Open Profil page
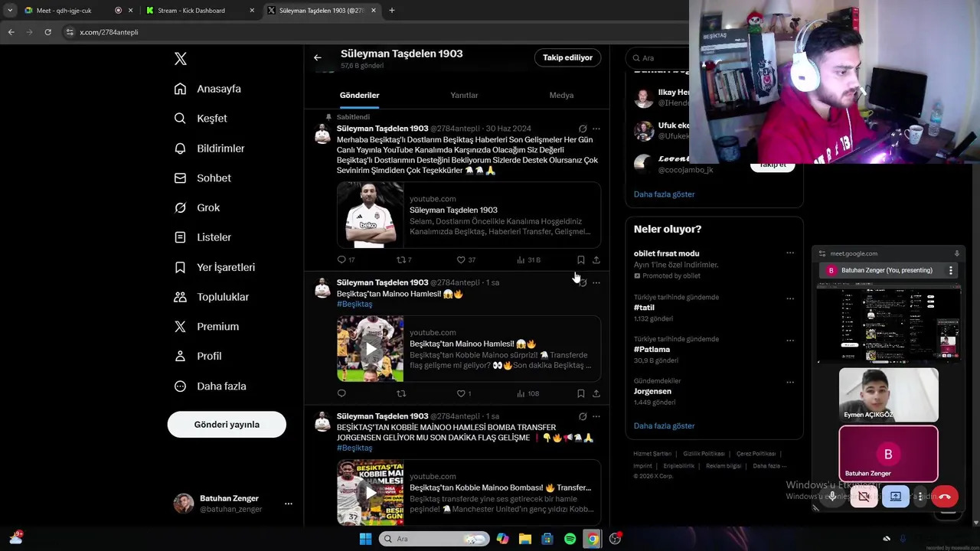 pyautogui.click(x=198, y=357)
